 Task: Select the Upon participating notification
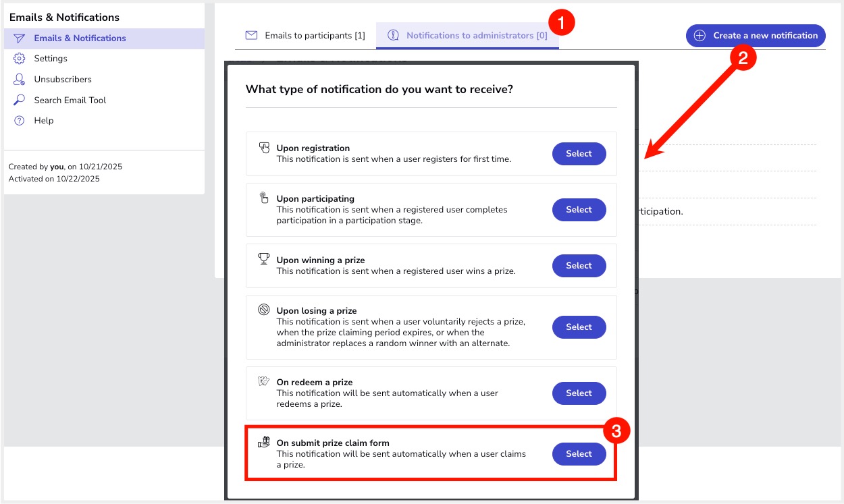point(579,210)
